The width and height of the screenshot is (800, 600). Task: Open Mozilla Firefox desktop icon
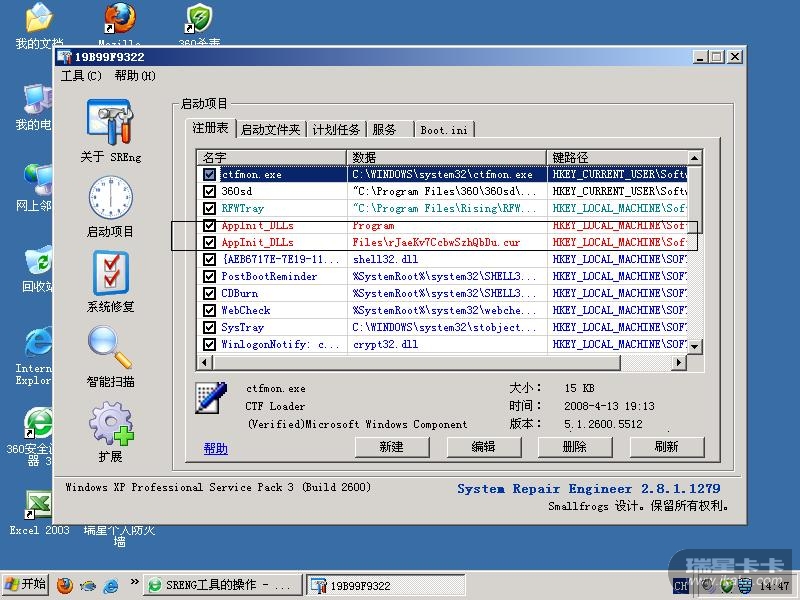point(119,18)
